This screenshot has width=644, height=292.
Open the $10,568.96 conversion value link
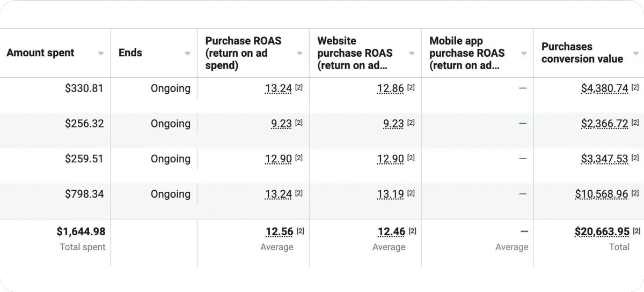pyautogui.click(x=601, y=194)
